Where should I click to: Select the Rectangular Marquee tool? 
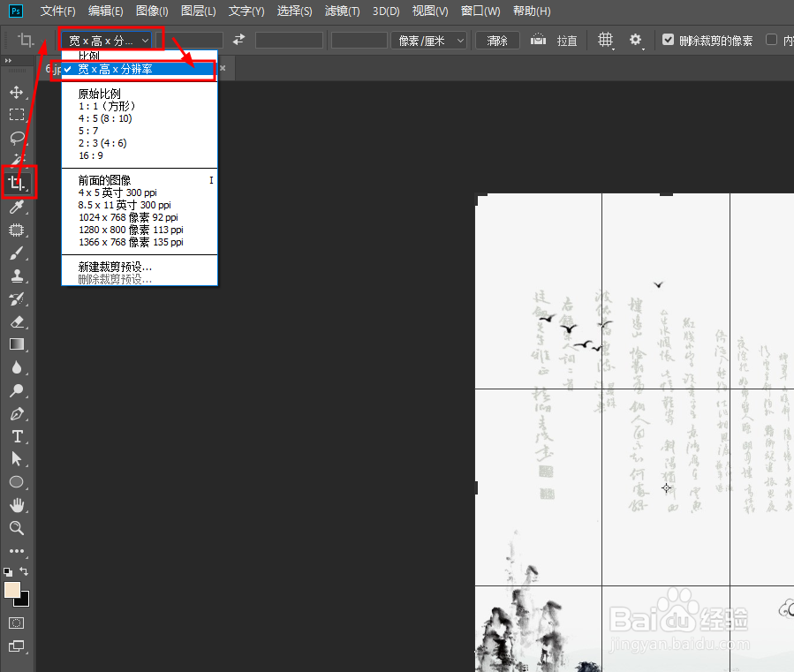coord(15,114)
